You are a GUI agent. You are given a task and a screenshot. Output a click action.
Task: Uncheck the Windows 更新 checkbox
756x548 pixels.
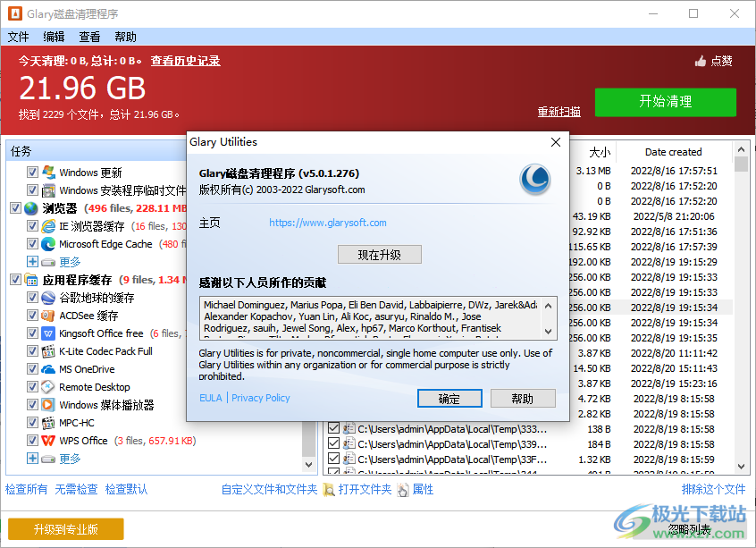pos(34,172)
